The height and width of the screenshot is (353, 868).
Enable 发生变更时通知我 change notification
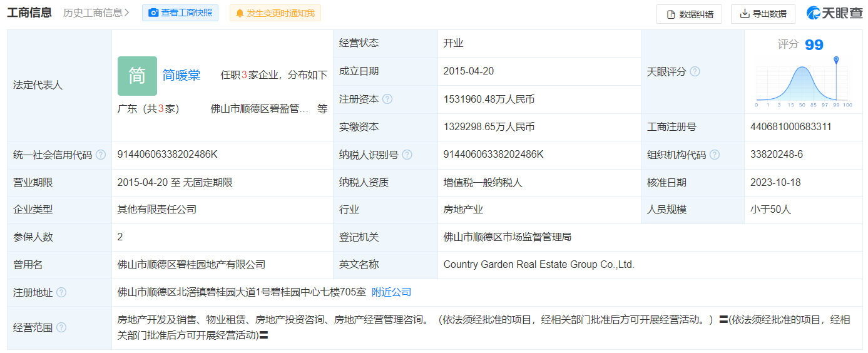tap(275, 13)
